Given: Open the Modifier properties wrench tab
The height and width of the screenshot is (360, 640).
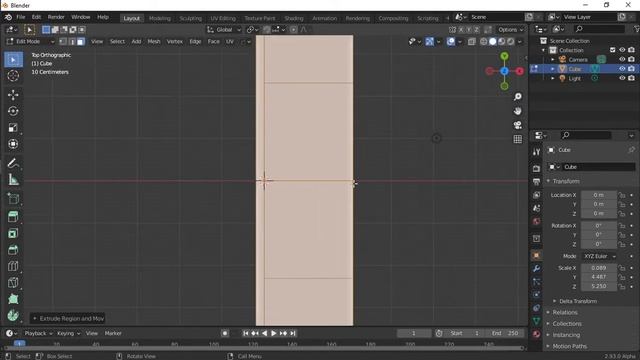Looking at the screenshot, I should coord(536,269).
